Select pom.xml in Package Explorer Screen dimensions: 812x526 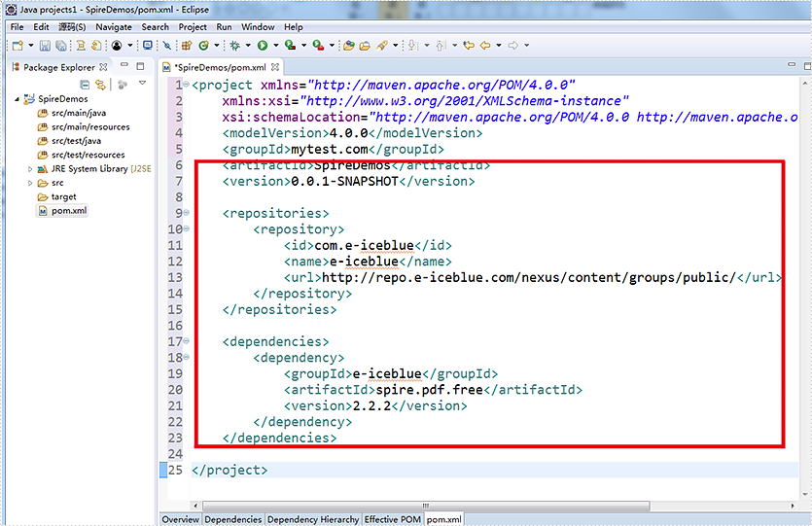click(x=62, y=211)
